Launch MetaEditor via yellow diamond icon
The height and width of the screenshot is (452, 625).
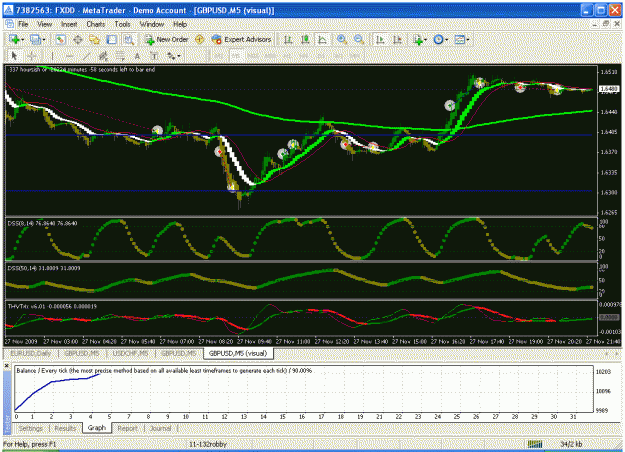point(200,39)
